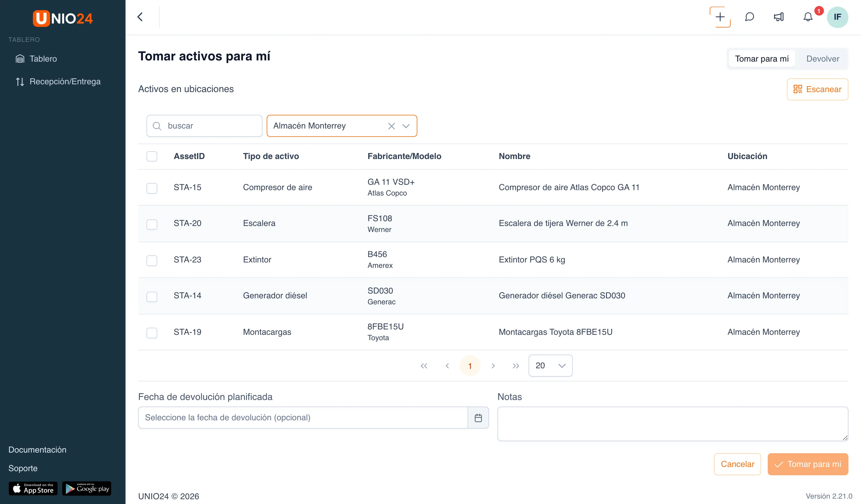This screenshot has width=861, height=504.
Task: Clear the Almacén Monterrey location filter
Action: 392,126
